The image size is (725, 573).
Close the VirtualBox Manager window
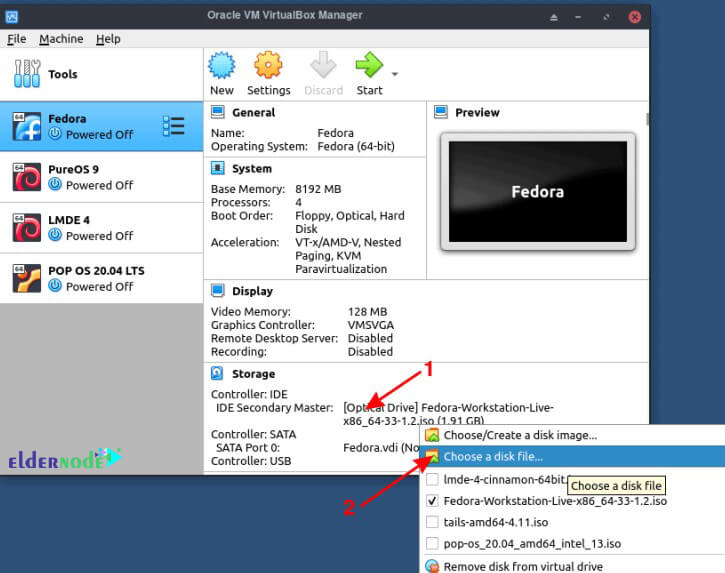[x=634, y=17]
